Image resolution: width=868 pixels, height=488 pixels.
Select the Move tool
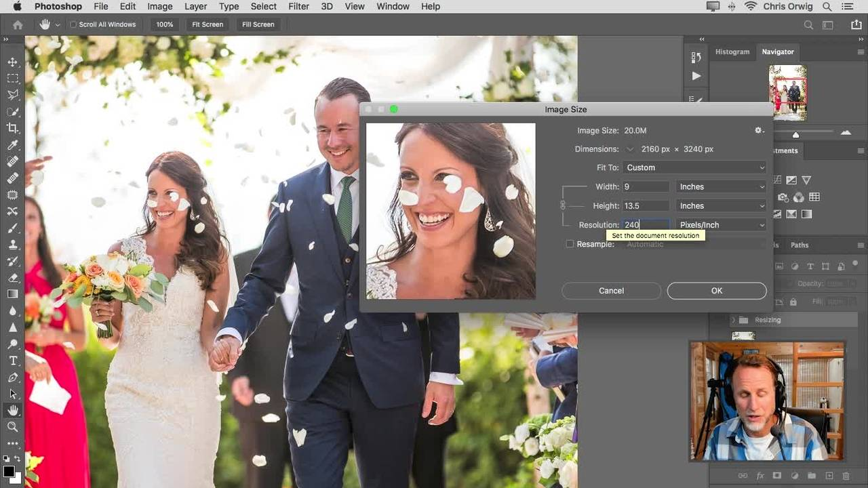pyautogui.click(x=12, y=62)
